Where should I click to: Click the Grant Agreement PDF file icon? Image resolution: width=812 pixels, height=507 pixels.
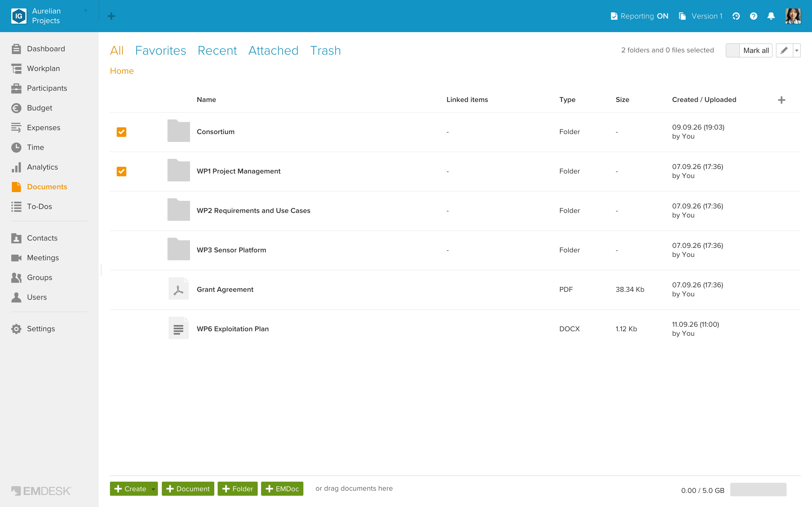[178, 289]
